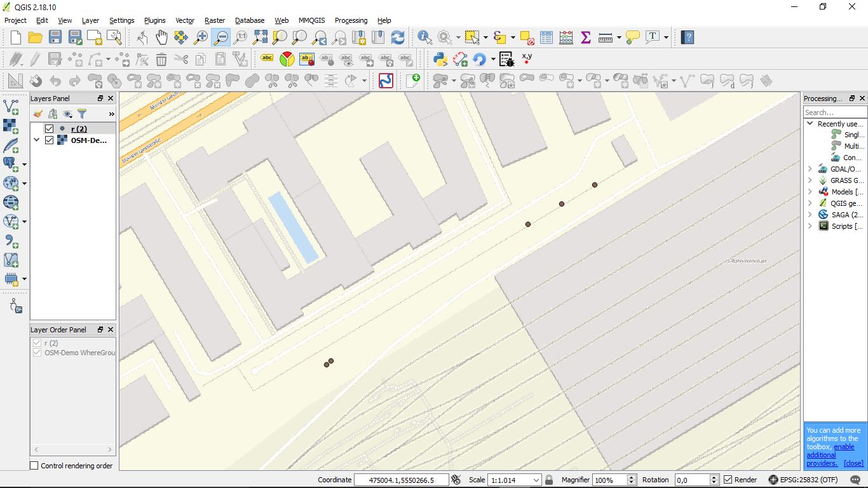Image resolution: width=868 pixels, height=488 pixels.
Task: Expand the GDAL/OGR algorithms group
Action: point(810,169)
